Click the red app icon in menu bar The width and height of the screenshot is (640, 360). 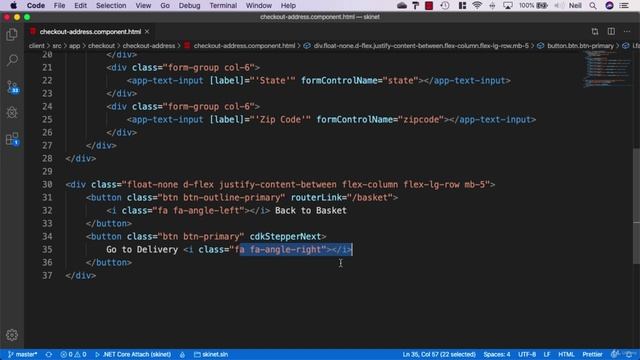429,5
